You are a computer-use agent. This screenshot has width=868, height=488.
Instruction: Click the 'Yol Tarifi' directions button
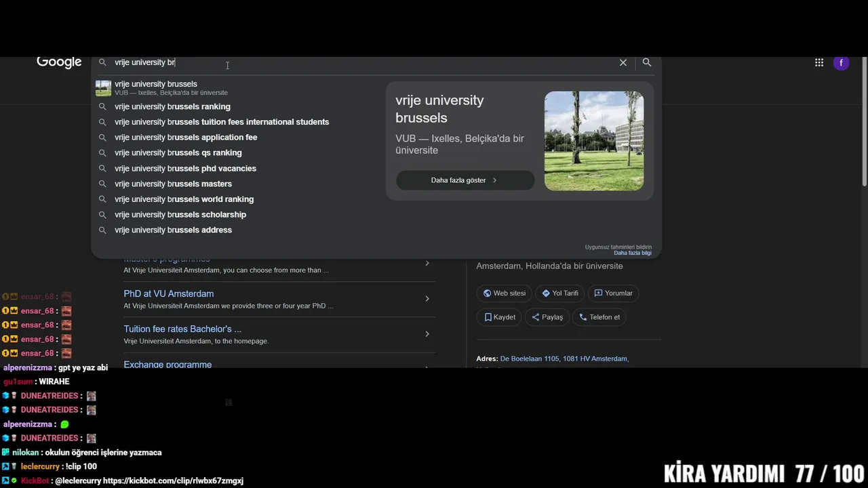(560, 293)
